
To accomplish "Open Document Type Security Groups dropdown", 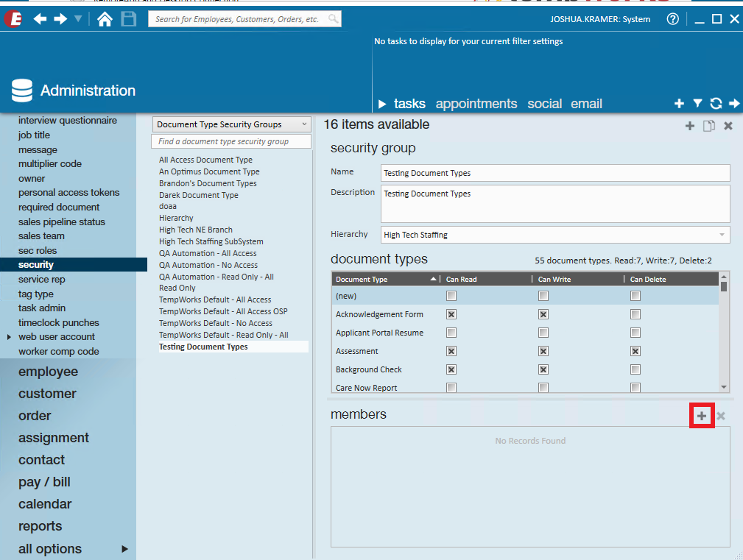I will 232,124.
